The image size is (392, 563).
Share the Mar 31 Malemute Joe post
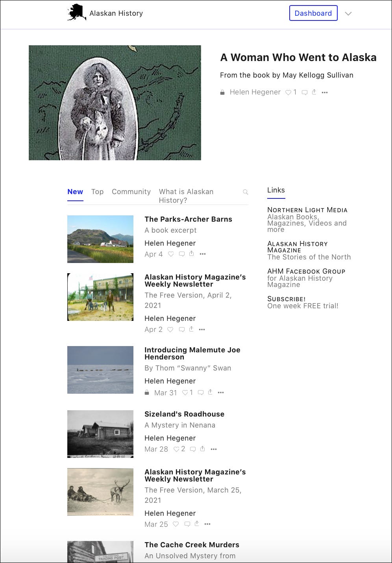[x=210, y=393]
